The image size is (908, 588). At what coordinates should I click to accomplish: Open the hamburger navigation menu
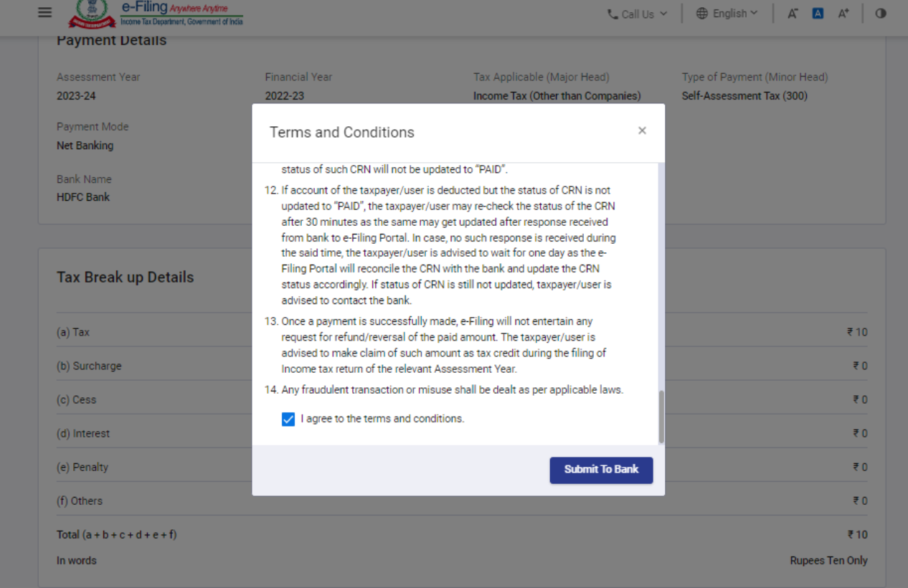[x=45, y=13]
